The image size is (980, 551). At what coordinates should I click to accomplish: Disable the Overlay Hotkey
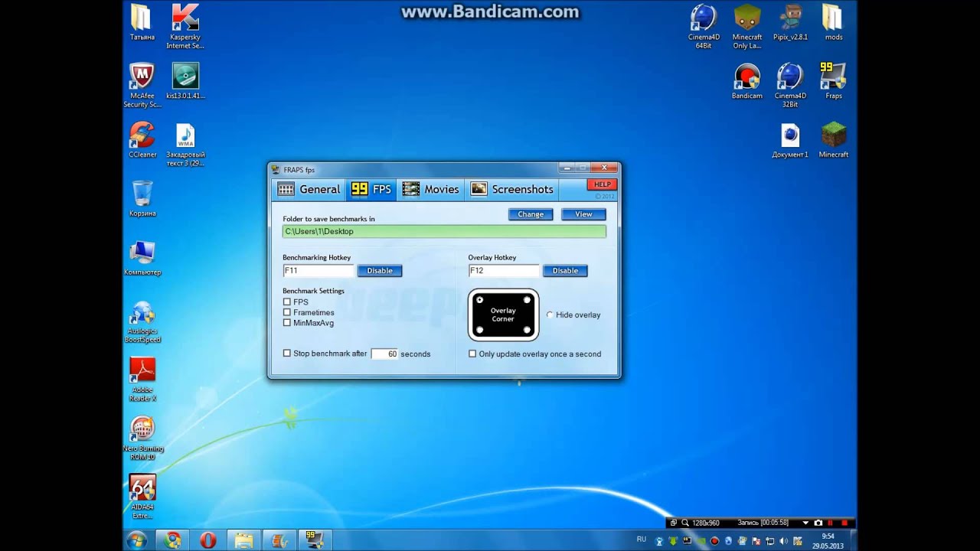[x=565, y=270]
